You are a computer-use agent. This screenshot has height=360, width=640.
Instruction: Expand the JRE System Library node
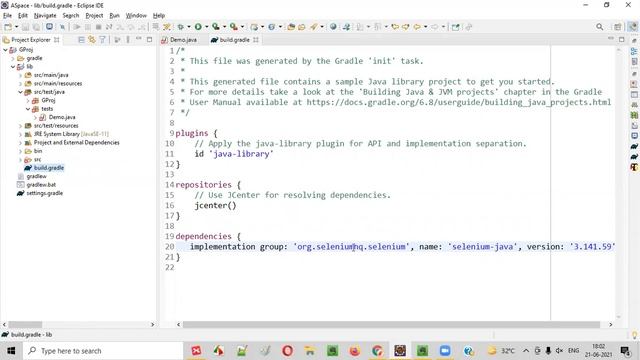(x=20, y=134)
